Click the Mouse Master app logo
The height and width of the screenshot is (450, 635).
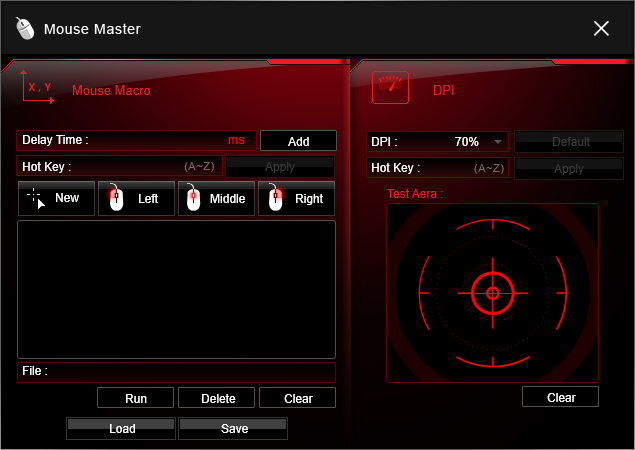click(25, 28)
